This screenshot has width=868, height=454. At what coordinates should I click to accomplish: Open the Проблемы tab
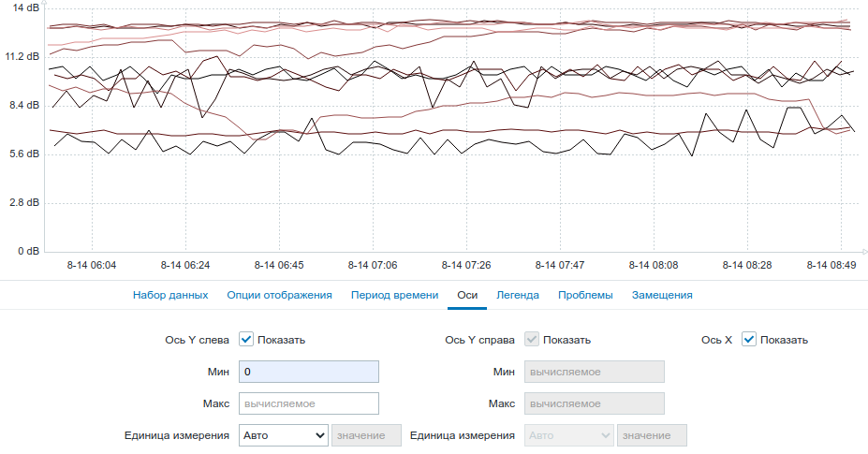pyautogui.click(x=585, y=295)
